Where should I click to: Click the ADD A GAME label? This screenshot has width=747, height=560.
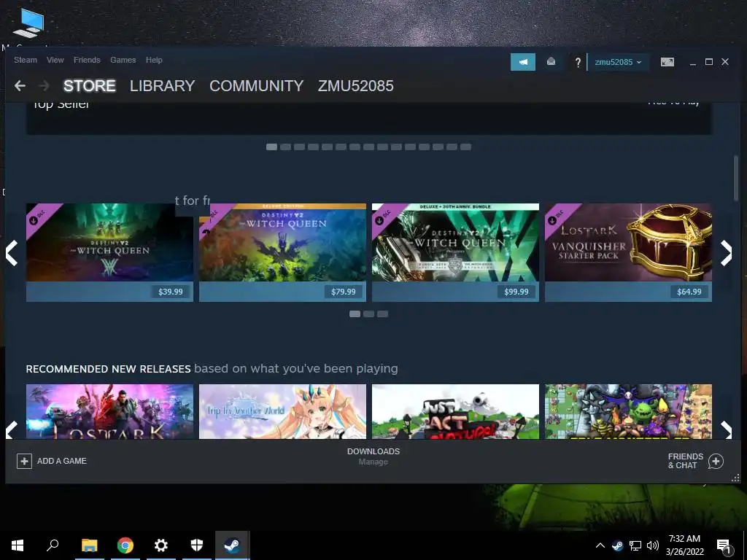62,461
